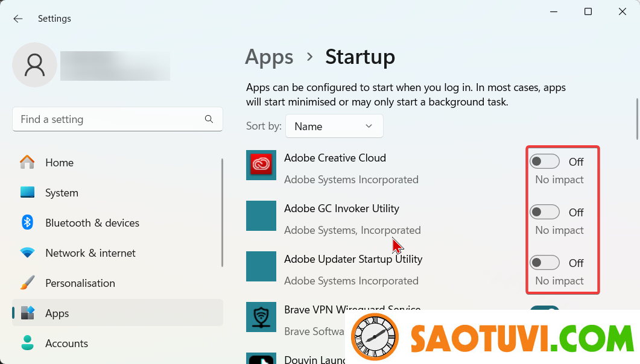The image size is (640, 364).
Task: Select the Apps sidebar item
Action: (x=118, y=313)
